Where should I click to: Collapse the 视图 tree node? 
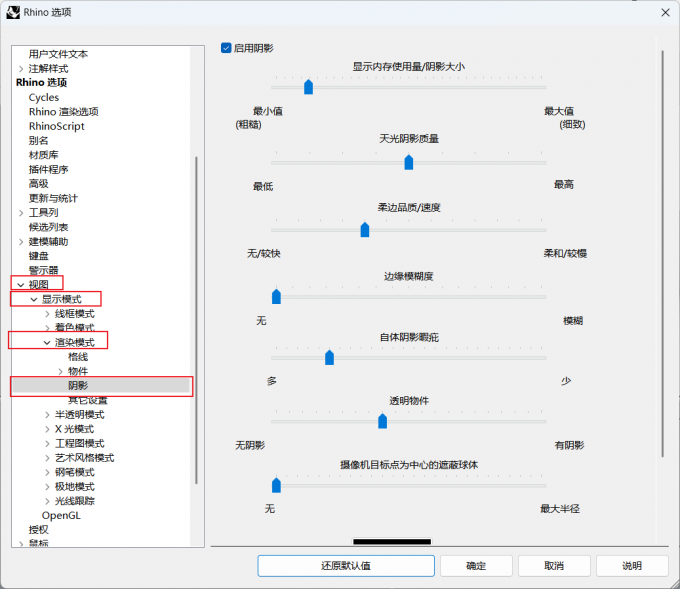pyautogui.click(x=20, y=285)
